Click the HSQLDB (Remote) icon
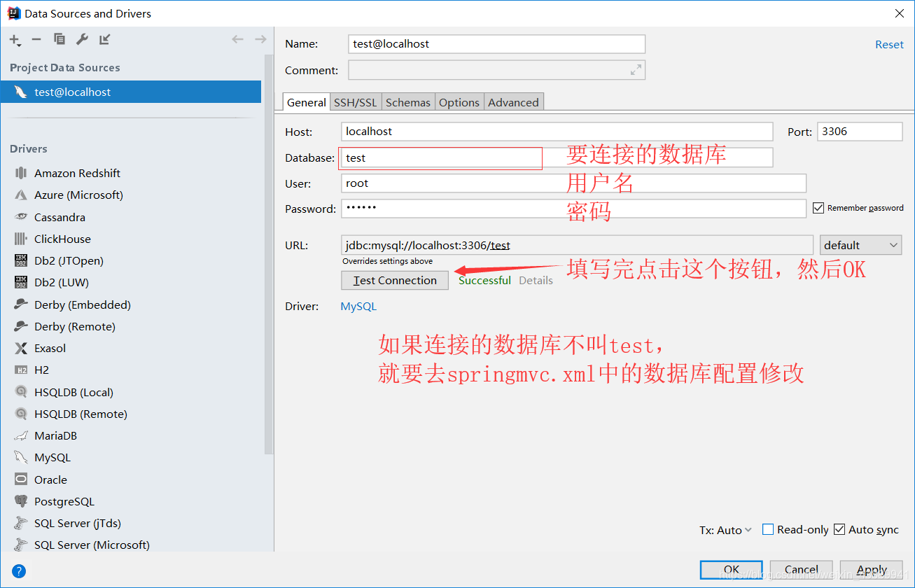The height and width of the screenshot is (588, 915). [x=21, y=414]
